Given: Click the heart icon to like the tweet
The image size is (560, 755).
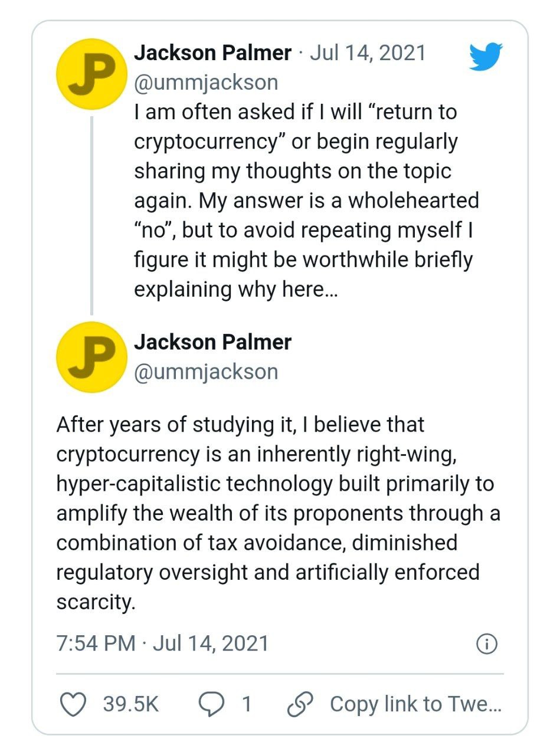Looking at the screenshot, I should click(74, 704).
